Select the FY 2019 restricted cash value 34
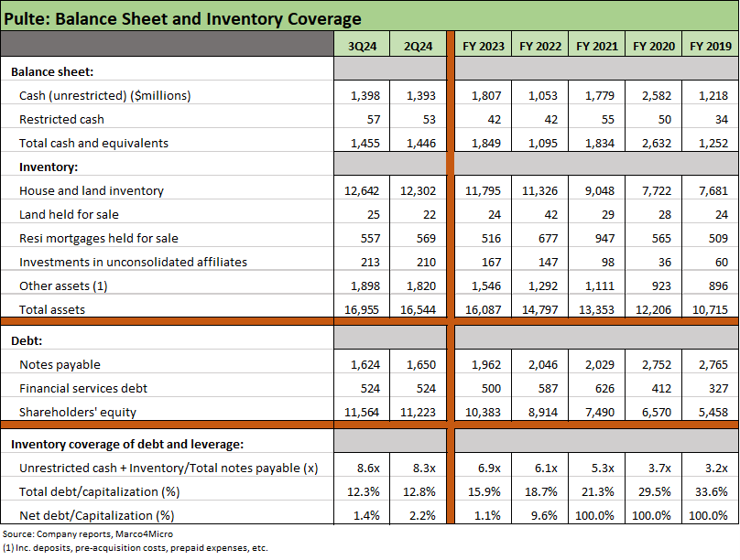Screen dimensions: 740x560 click(x=722, y=119)
